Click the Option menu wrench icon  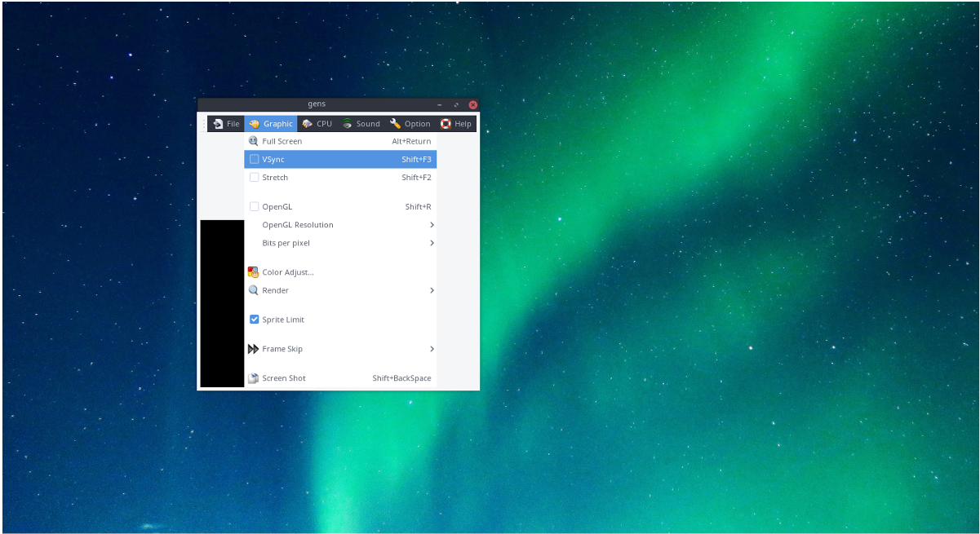(x=393, y=123)
